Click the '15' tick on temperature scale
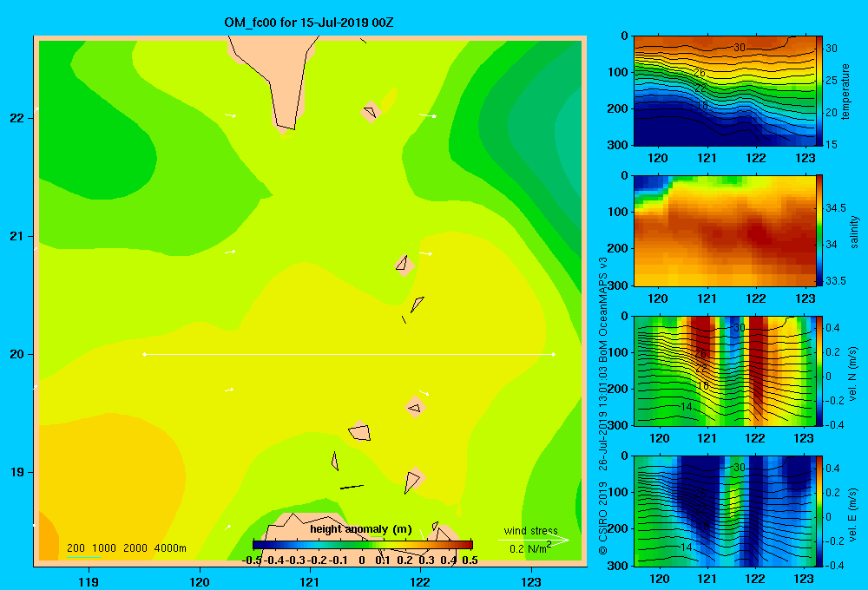 pos(832,144)
